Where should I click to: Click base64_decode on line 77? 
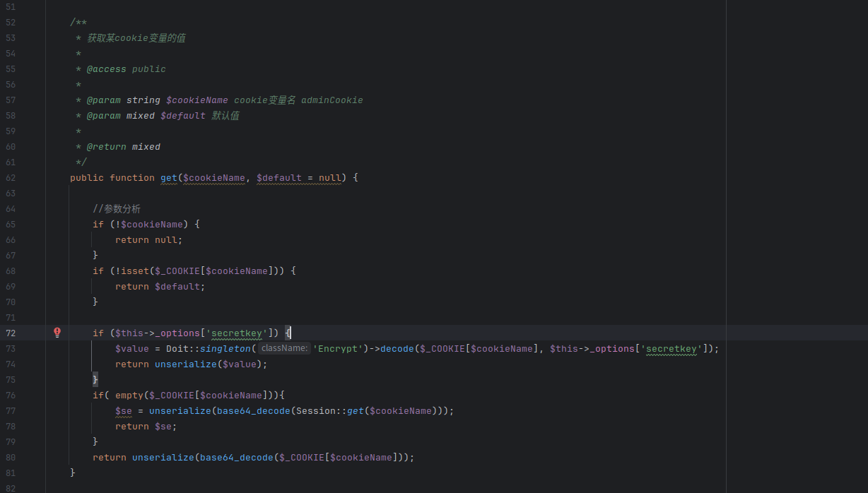click(x=254, y=410)
